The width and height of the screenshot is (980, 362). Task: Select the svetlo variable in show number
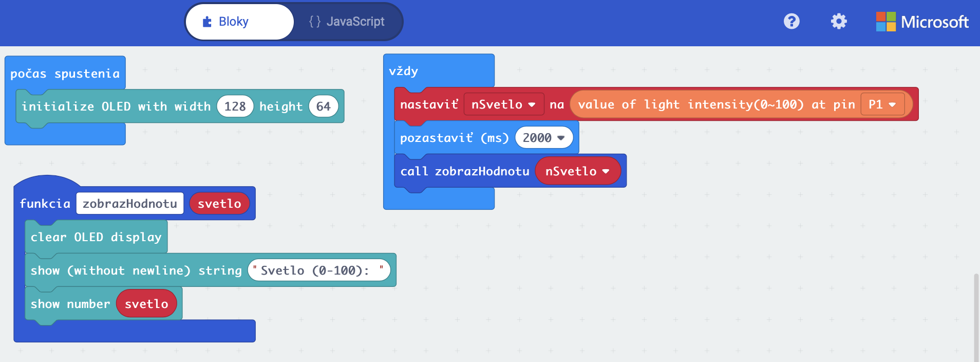click(146, 304)
